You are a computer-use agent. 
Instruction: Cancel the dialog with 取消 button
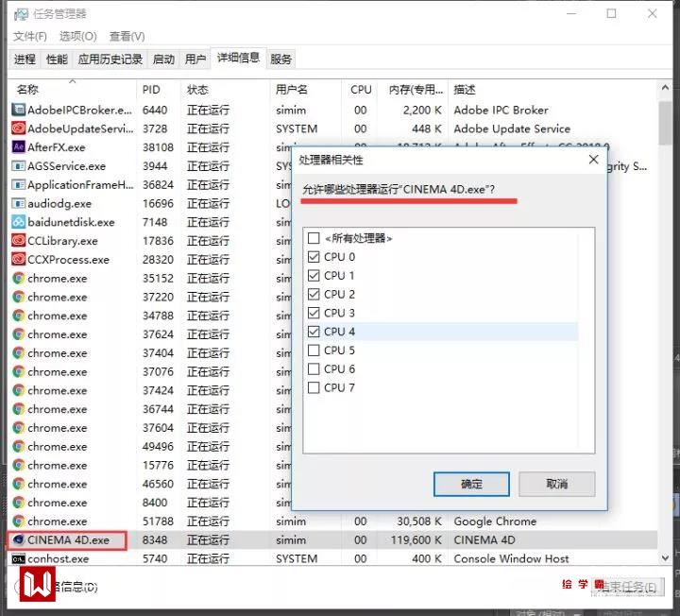(x=557, y=484)
